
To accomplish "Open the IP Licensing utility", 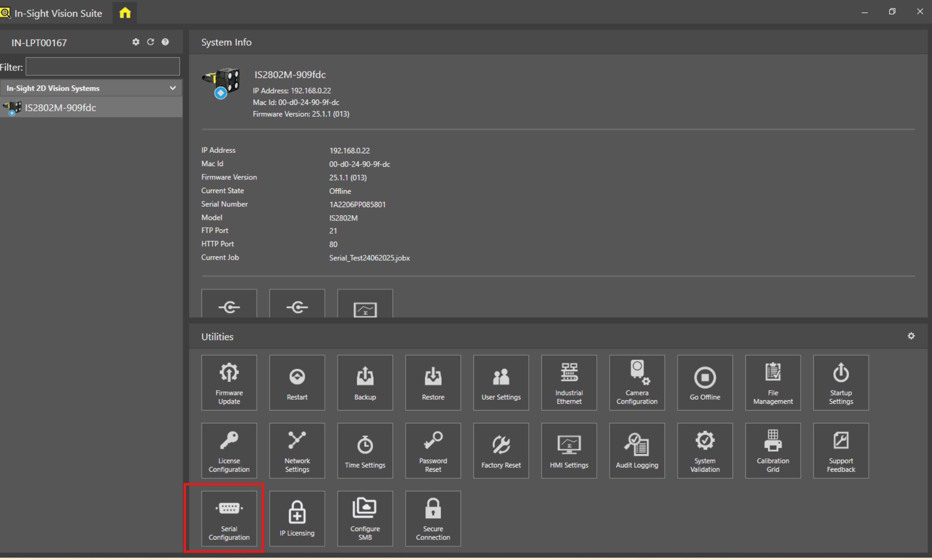I will (x=296, y=518).
